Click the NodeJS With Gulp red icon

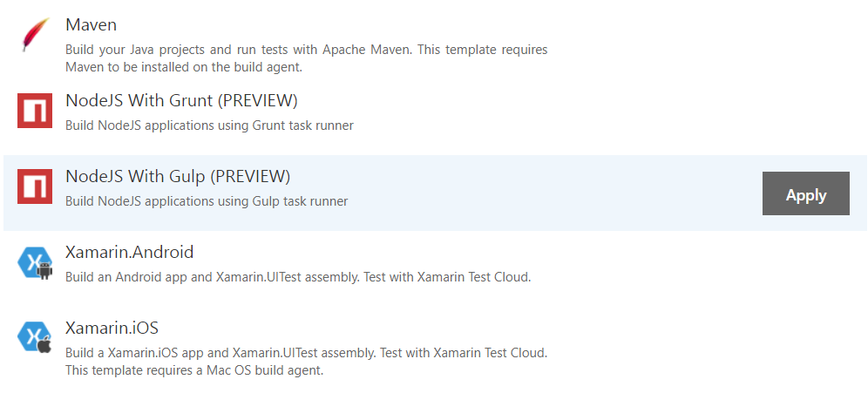[x=35, y=187]
